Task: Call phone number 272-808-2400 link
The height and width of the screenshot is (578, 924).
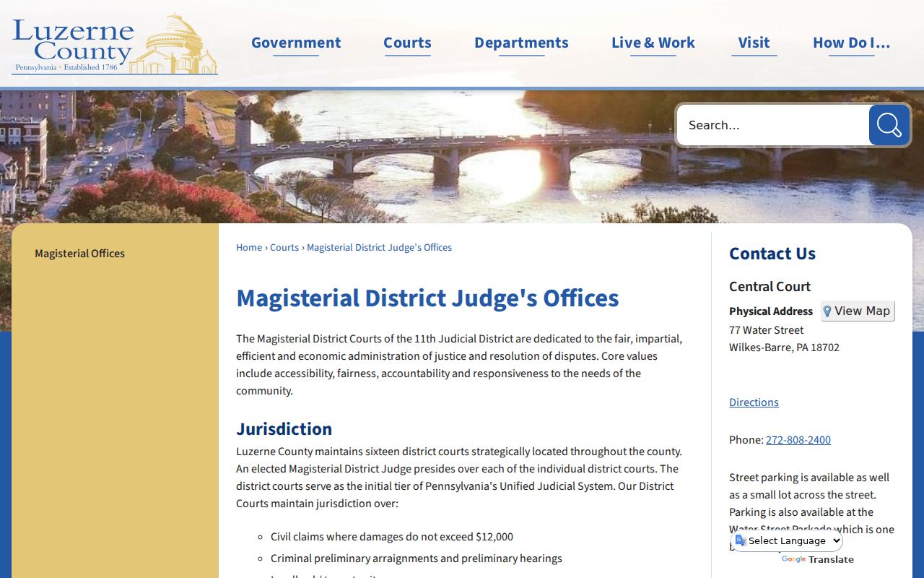Action: click(798, 440)
